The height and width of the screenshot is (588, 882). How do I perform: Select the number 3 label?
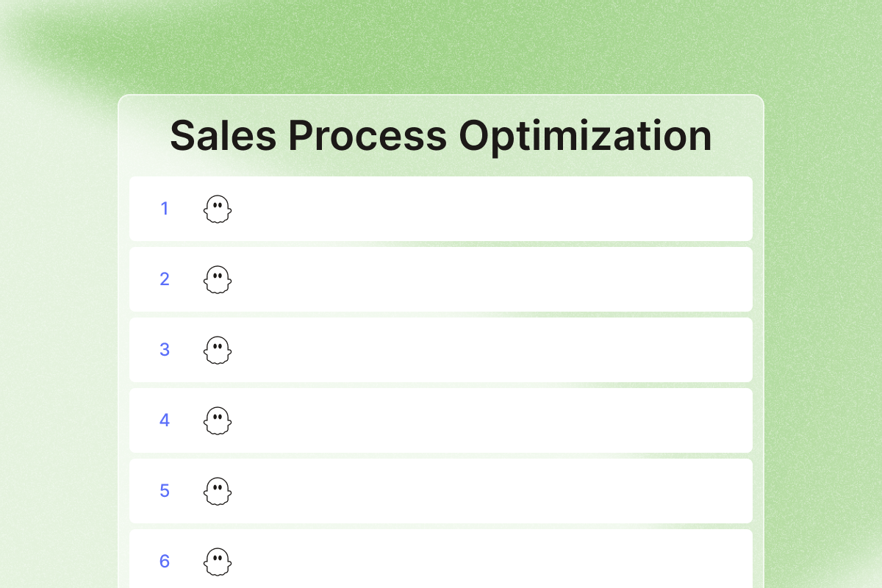pos(165,350)
